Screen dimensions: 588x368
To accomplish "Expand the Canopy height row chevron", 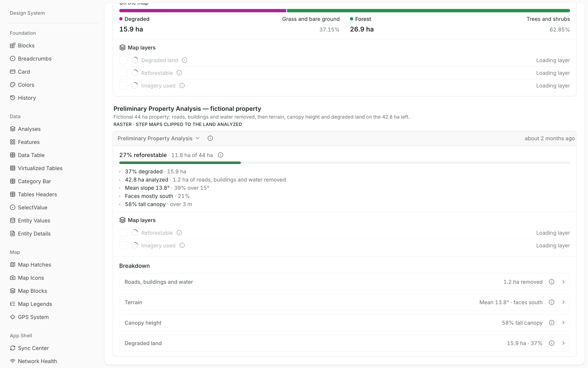I will 563,322.
